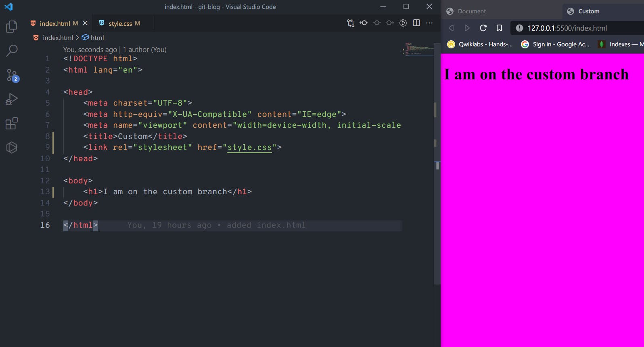
Task: Open the Run and Debug view
Action: pos(12,99)
